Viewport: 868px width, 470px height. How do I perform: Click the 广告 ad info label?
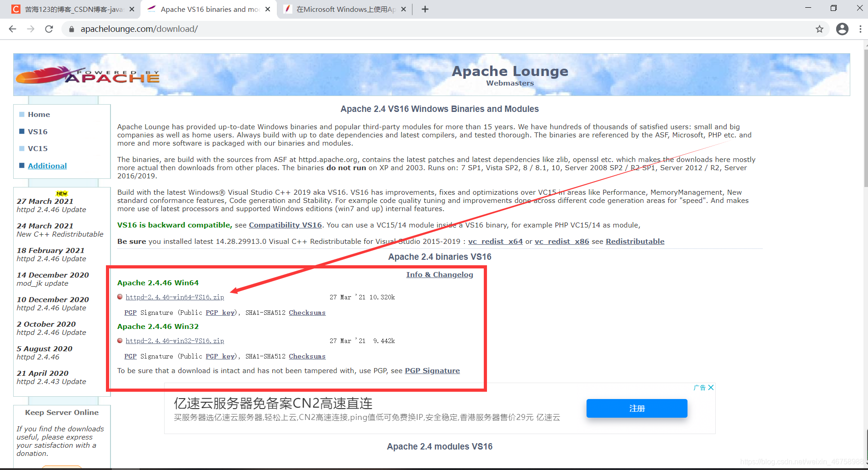700,388
